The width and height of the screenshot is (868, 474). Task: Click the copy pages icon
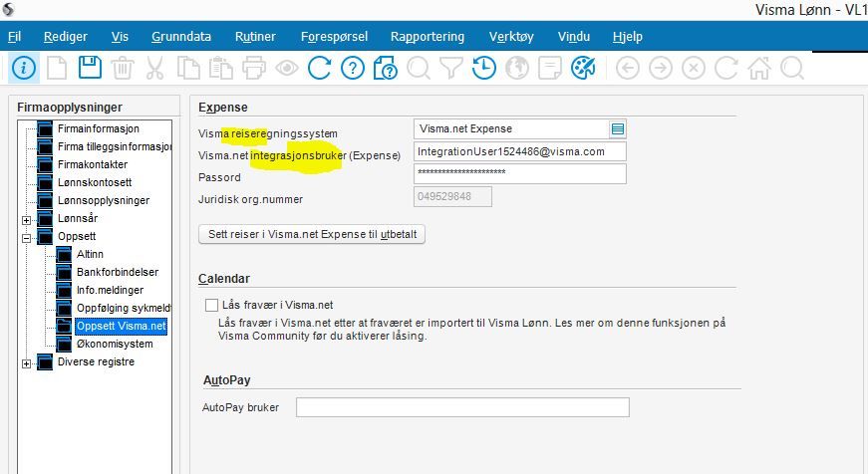188,68
